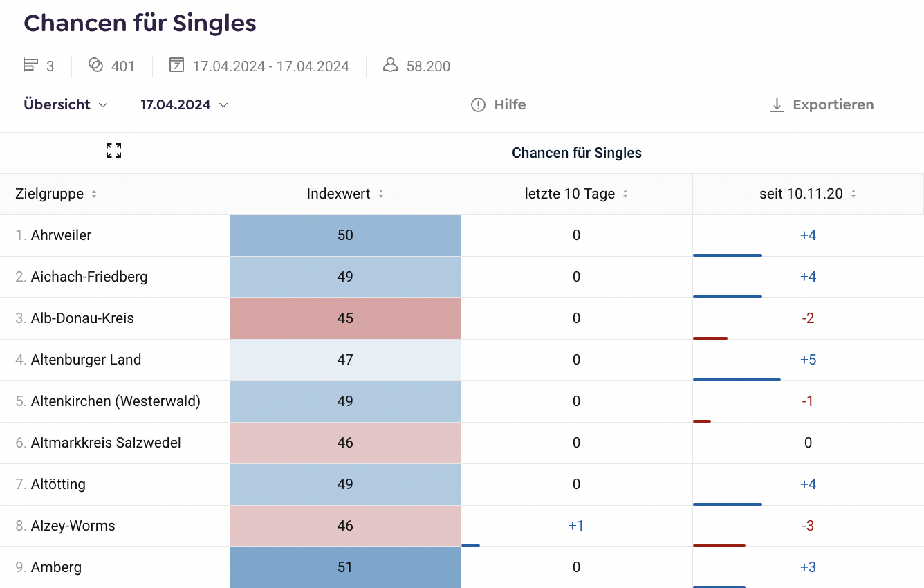Select the Ahrweiler row
Image resolution: width=924 pixels, height=588 pixels.
61,235
